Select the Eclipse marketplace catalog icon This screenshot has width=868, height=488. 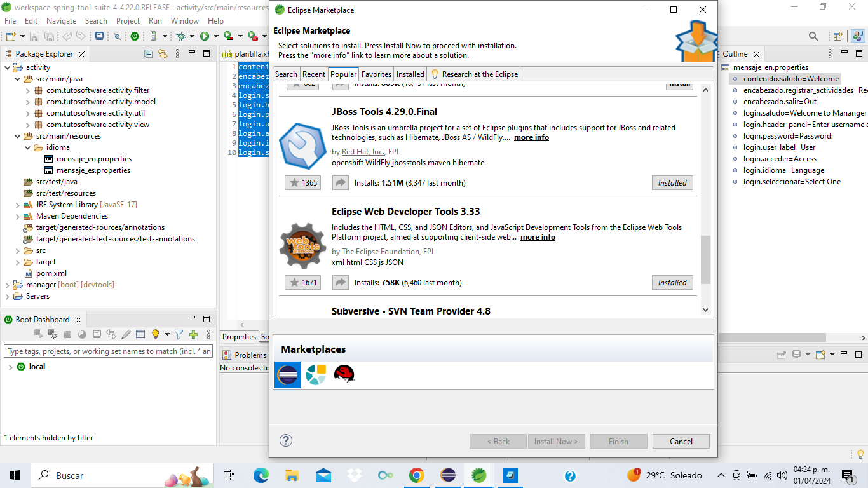point(287,375)
